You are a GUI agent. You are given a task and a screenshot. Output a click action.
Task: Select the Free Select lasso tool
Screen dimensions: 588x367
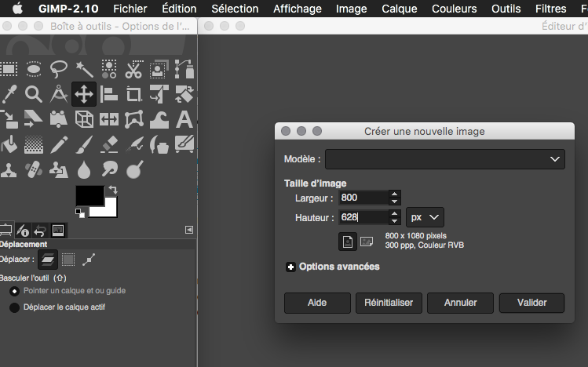click(x=59, y=69)
